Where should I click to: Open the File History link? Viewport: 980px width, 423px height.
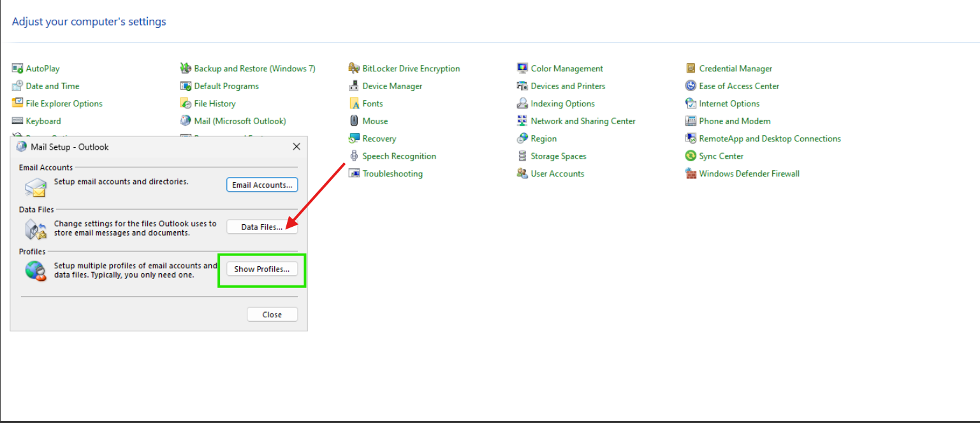click(x=215, y=103)
